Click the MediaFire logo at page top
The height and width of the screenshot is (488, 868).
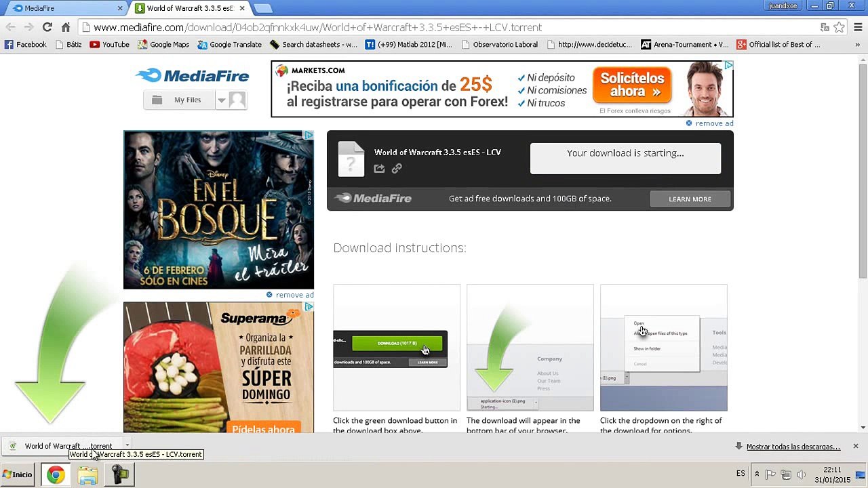192,76
